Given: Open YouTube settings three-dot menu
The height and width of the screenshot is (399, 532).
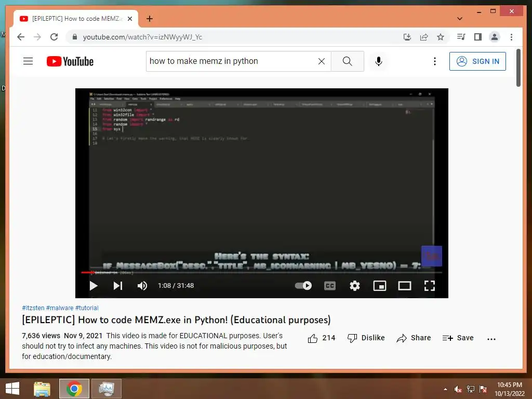Looking at the screenshot, I should point(435,61).
